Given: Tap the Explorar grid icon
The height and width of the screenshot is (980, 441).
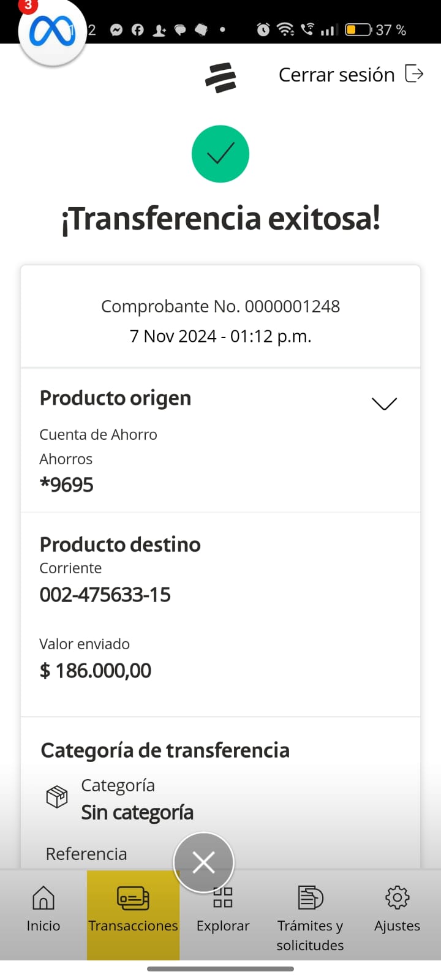Looking at the screenshot, I should coord(223,898).
